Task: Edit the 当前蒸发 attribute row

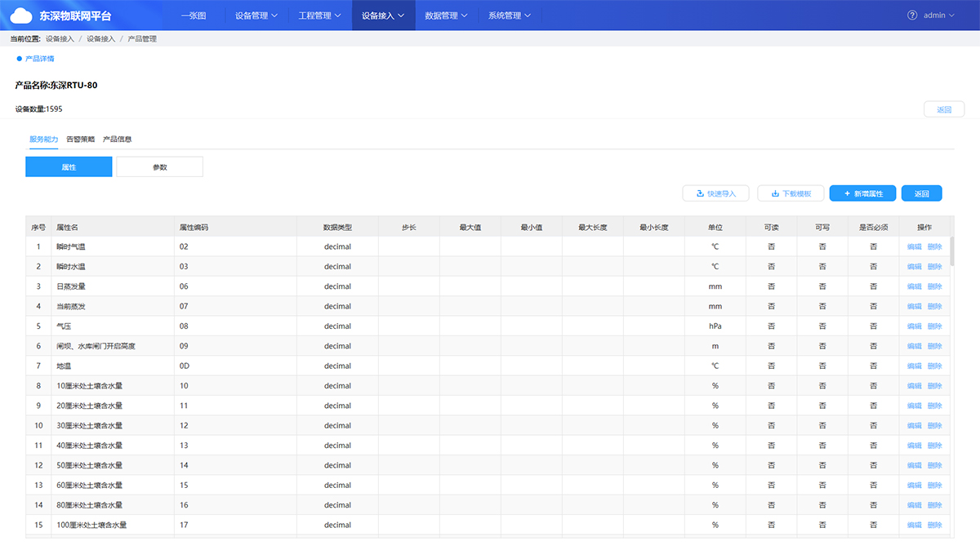Action: [914, 306]
